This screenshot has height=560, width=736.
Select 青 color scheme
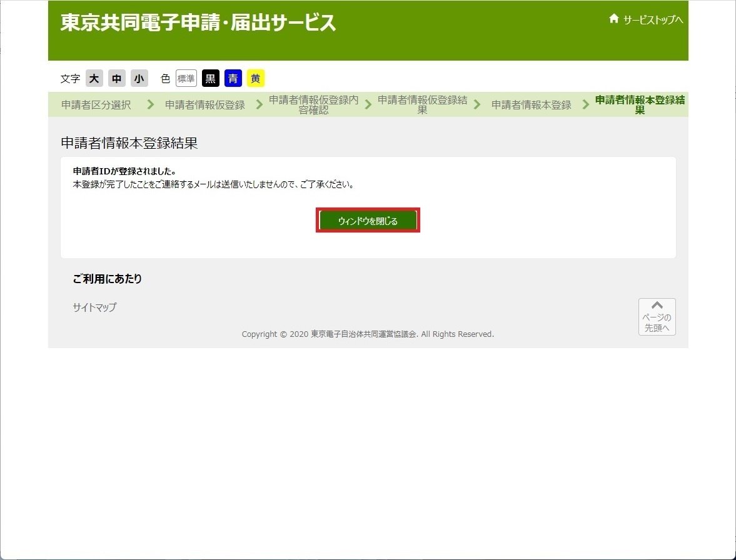pyautogui.click(x=233, y=78)
